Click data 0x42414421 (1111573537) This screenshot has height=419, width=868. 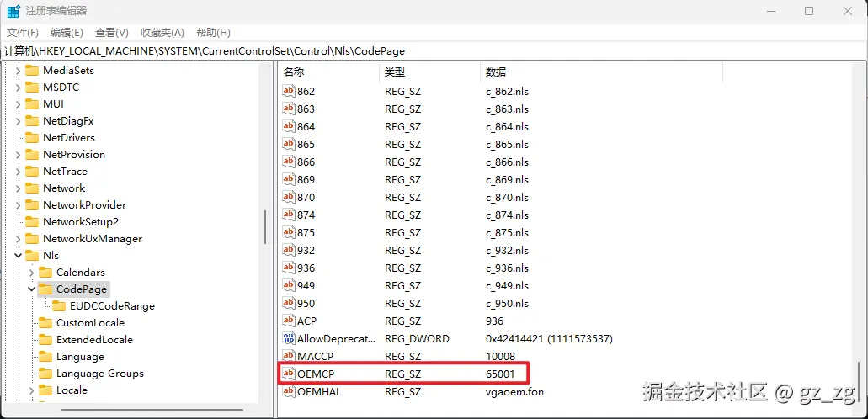click(549, 339)
